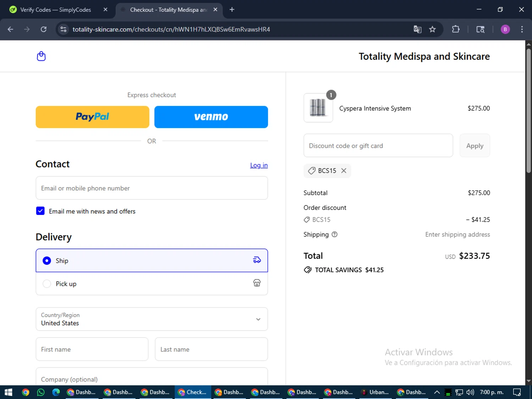Screen dimensions: 532x399
Task: Open WhatsApp from the taskbar
Action: (x=41, y=392)
